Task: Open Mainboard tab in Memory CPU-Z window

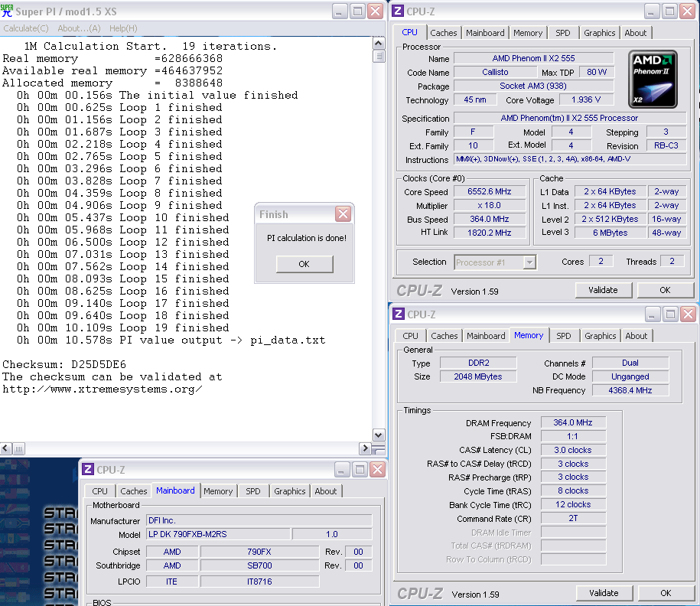Action: coord(486,336)
